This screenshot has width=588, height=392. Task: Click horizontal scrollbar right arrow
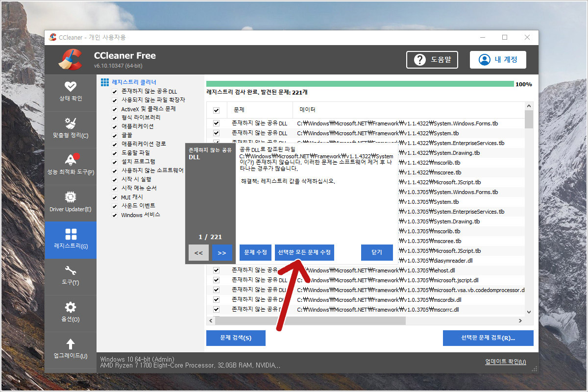tap(520, 320)
